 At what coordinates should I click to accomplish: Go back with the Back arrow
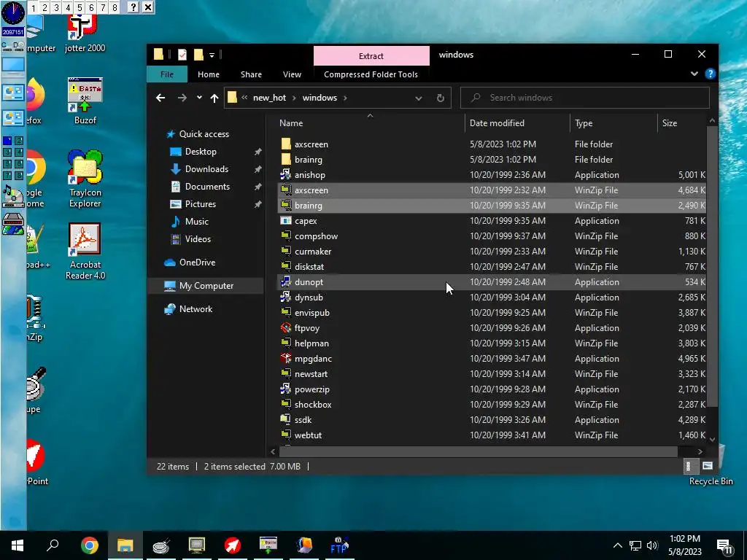point(160,98)
